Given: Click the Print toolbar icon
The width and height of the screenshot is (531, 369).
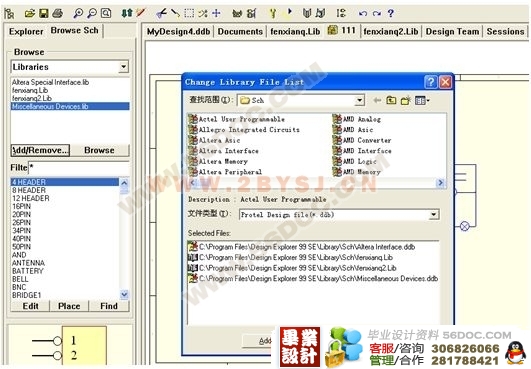Looking at the screenshot, I should pos(57,14).
